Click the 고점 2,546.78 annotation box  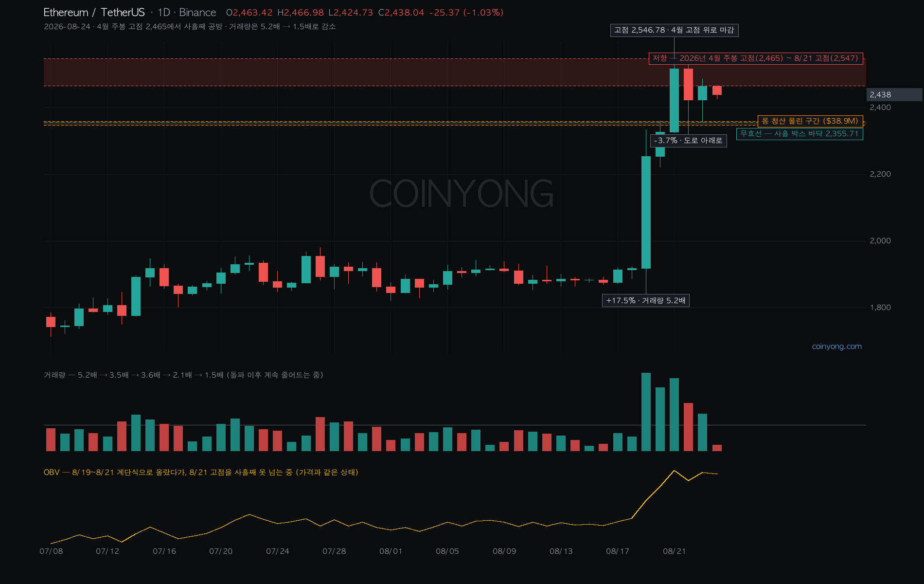tap(674, 30)
